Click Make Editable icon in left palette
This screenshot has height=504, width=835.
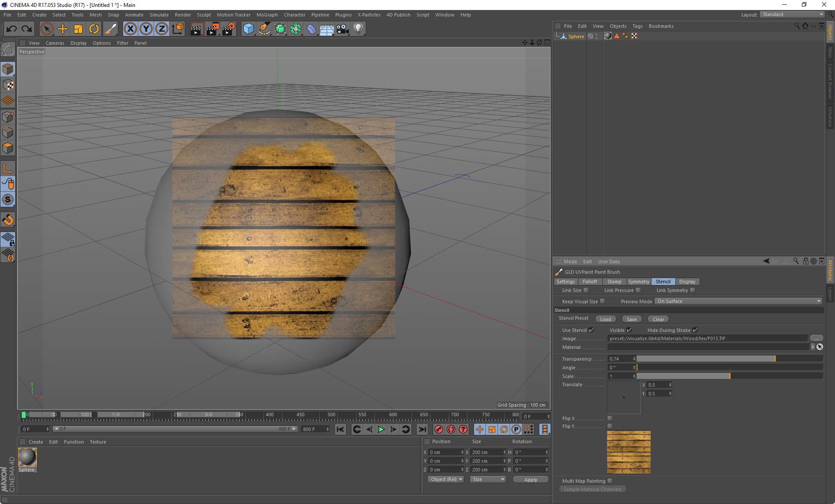click(x=8, y=49)
